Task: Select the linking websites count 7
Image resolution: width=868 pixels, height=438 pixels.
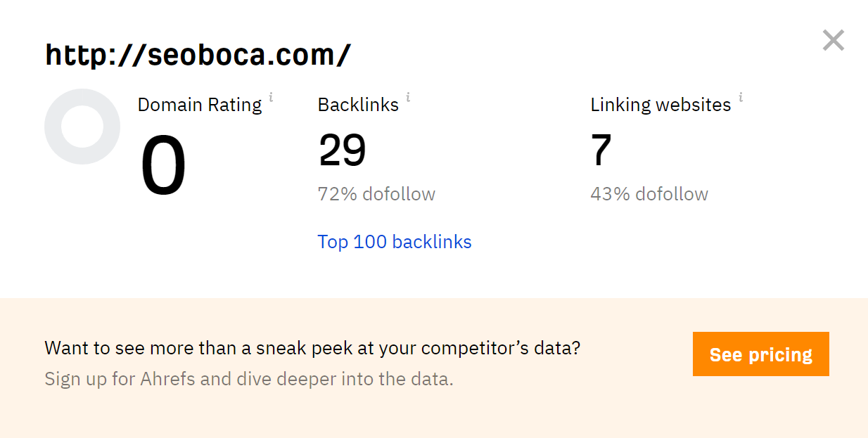Action: click(x=601, y=150)
